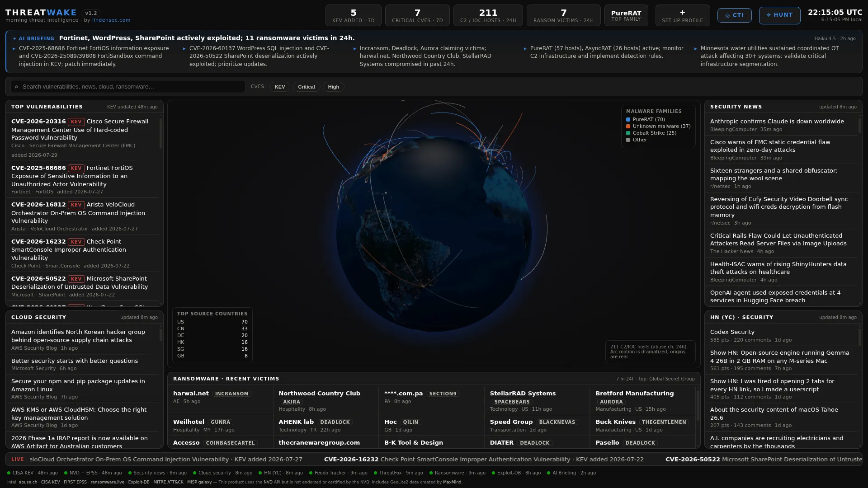Image resolution: width=868 pixels, height=488 pixels.
Task: Open the ransomware.live footer link
Action: pos(107,482)
